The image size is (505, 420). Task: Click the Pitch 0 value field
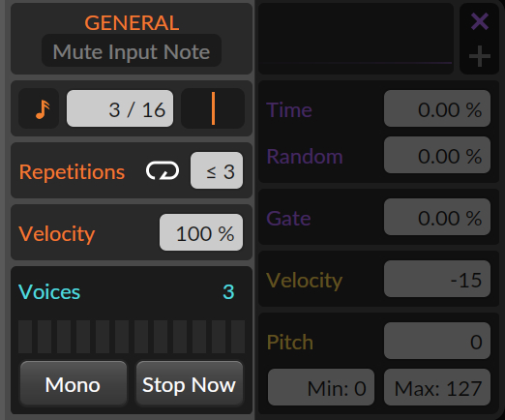point(437,341)
